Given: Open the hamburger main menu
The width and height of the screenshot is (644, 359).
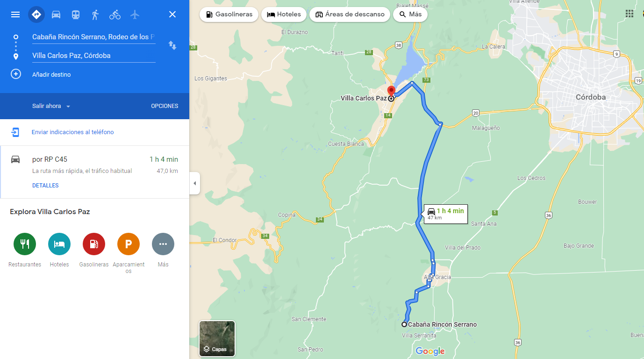Looking at the screenshot, I should pos(15,14).
